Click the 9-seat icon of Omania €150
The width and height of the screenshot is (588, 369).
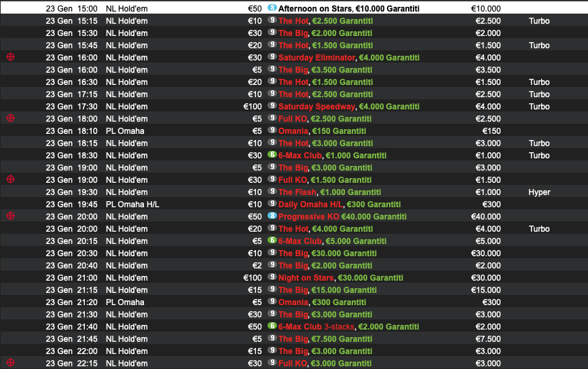coord(272,130)
